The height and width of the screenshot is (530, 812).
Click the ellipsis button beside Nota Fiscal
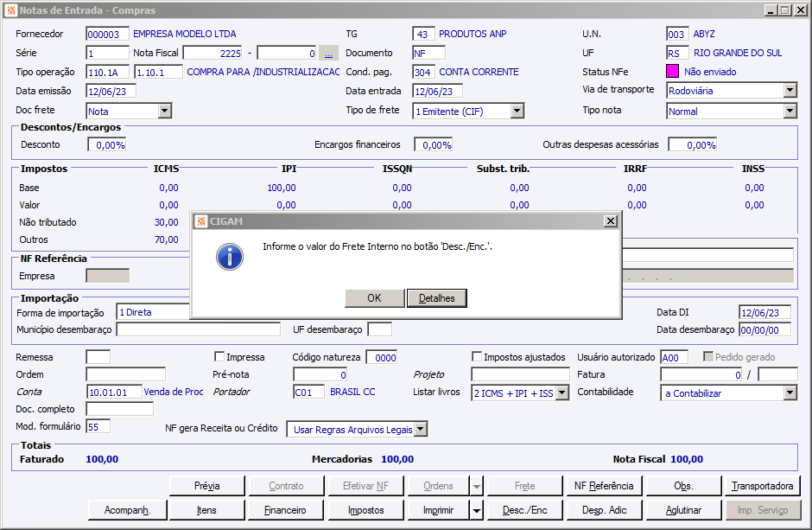coord(328,53)
